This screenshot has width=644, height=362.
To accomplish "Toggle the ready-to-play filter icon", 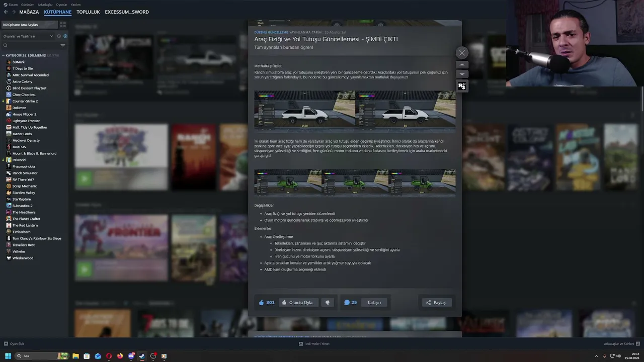I will click(65, 36).
